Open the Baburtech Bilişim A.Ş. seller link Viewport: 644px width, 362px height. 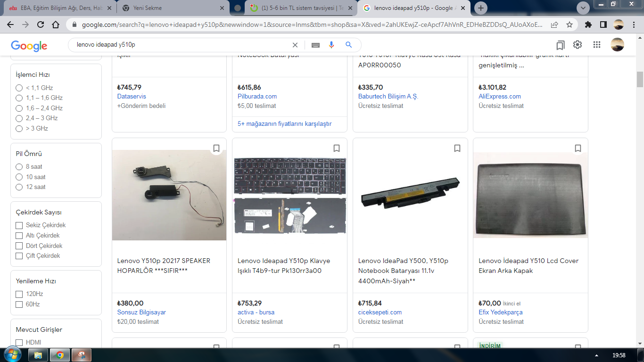(x=388, y=97)
